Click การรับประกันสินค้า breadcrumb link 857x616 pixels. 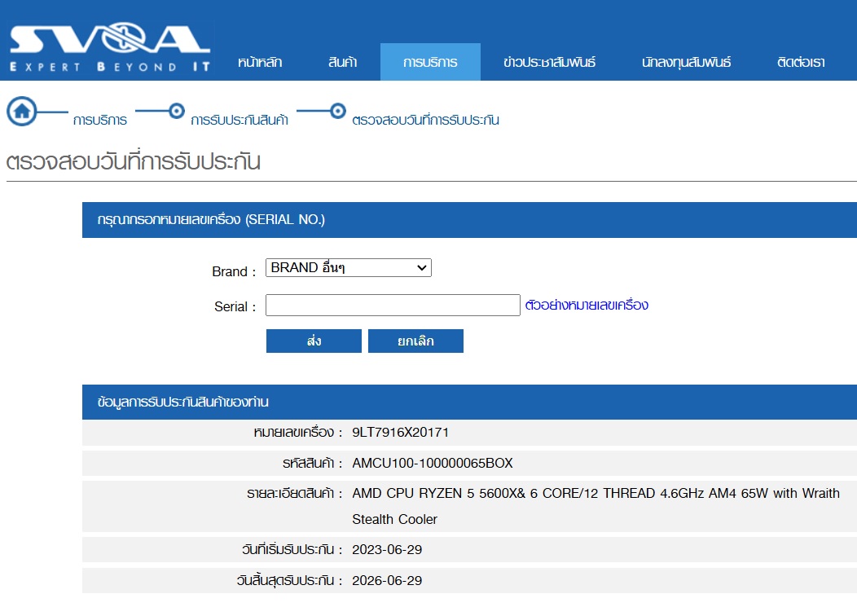[x=240, y=121]
